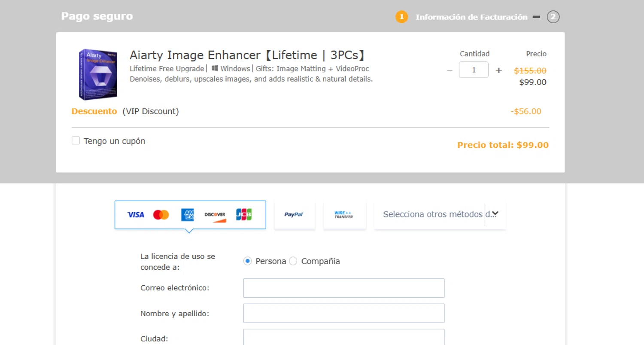Image resolution: width=644 pixels, height=345 pixels.
Task: Click the Correo electrónico input field
Action: point(344,288)
